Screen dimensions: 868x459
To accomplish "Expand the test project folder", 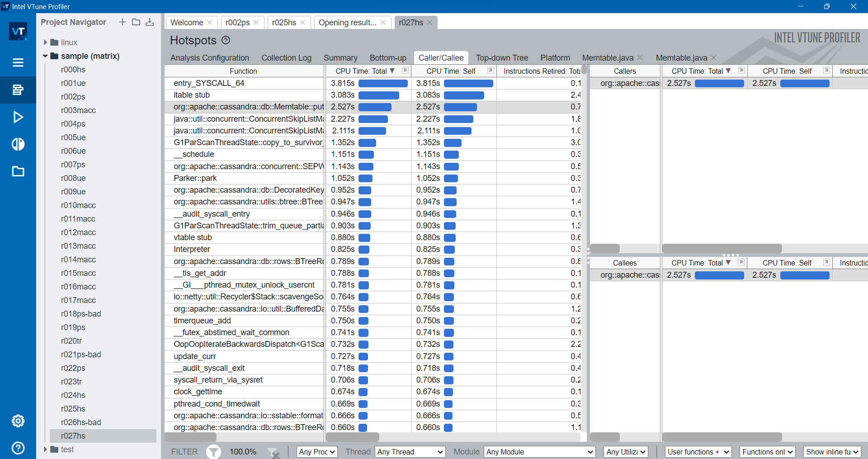I will click(45, 449).
